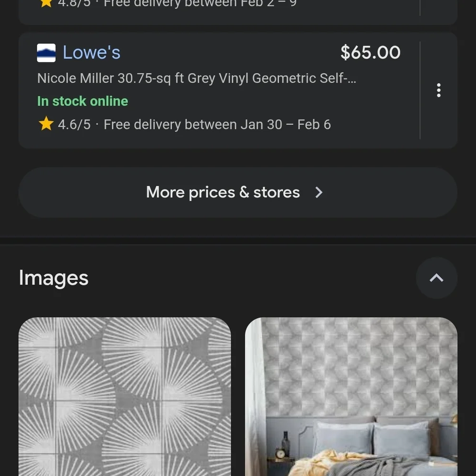Open the bedroom wallpaper photo
476x476 pixels.
click(x=351, y=397)
